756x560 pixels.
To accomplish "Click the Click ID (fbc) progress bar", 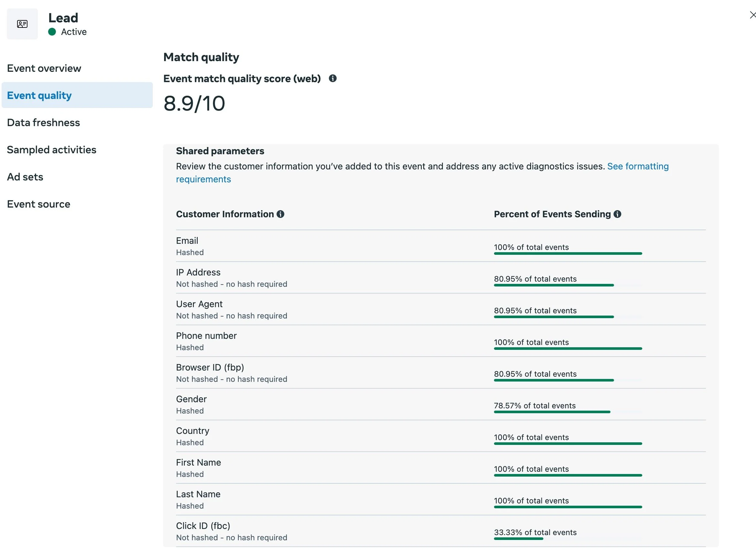I will 518,539.
